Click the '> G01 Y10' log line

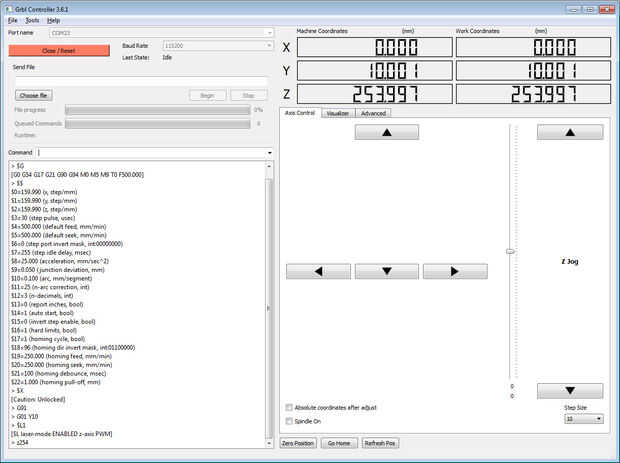click(x=25, y=417)
